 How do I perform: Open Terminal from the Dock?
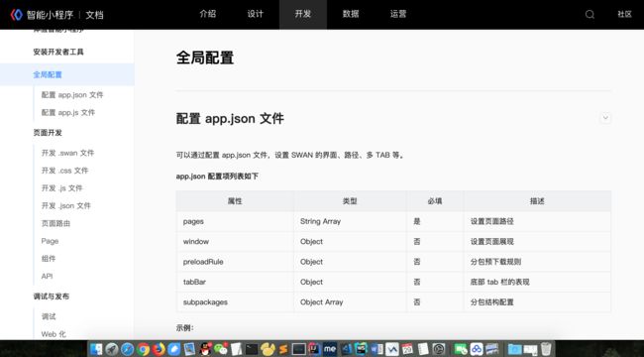[x=252, y=349]
